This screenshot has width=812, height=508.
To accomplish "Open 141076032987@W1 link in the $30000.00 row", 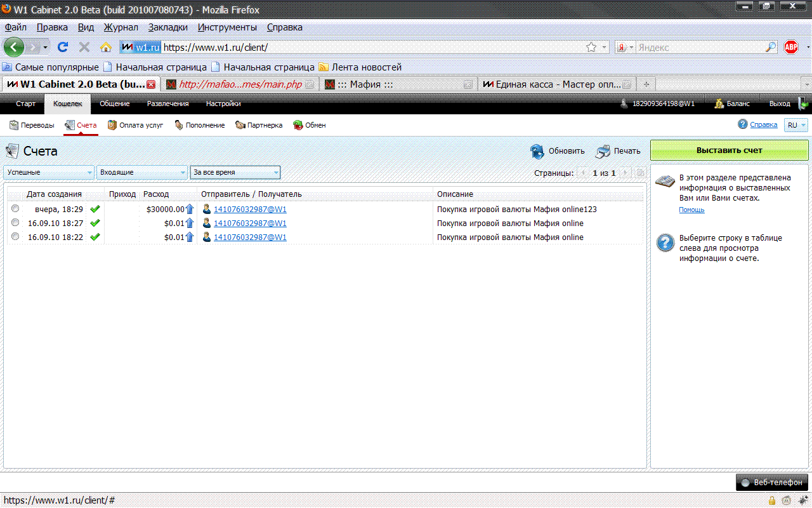I will 250,209.
